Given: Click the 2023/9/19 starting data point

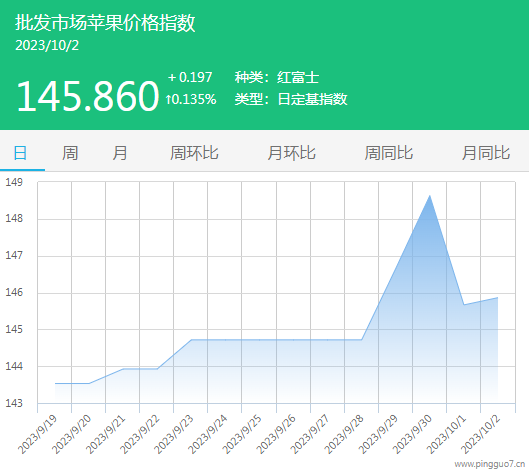Looking at the screenshot, I should click(x=55, y=384).
